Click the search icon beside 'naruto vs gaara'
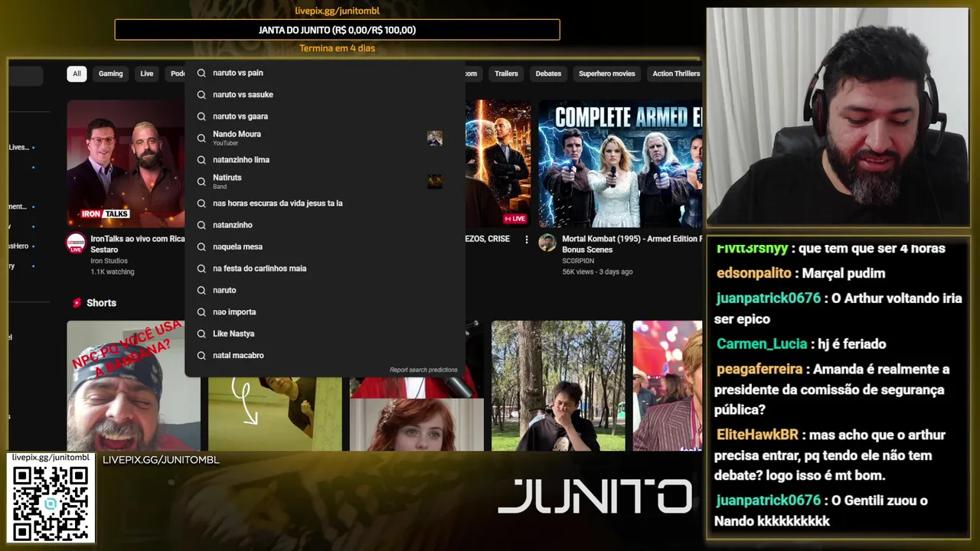 [x=201, y=116]
